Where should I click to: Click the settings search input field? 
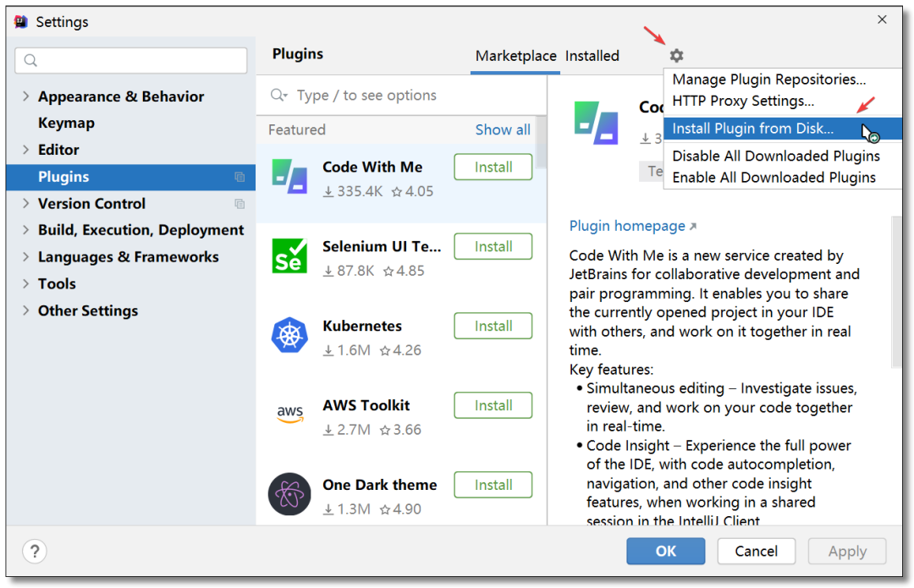[130, 61]
